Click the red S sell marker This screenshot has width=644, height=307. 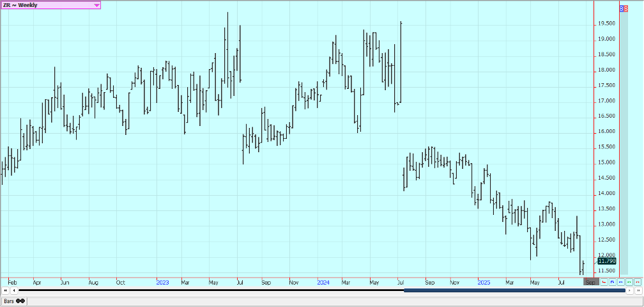(625, 8)
